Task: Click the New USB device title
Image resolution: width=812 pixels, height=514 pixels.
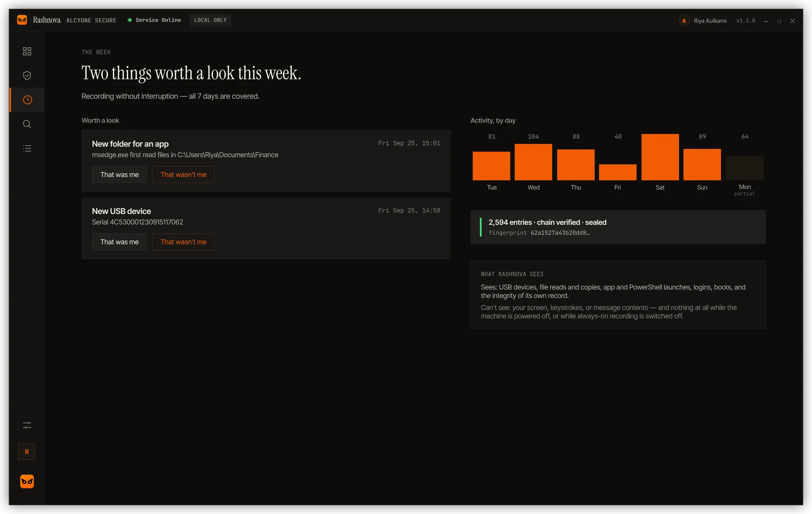Action: 121,211
